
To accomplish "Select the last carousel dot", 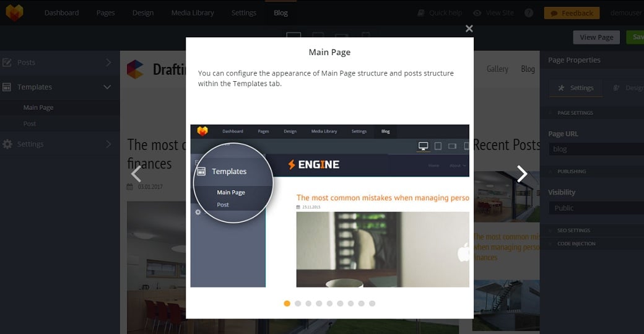I will [372, 304].
